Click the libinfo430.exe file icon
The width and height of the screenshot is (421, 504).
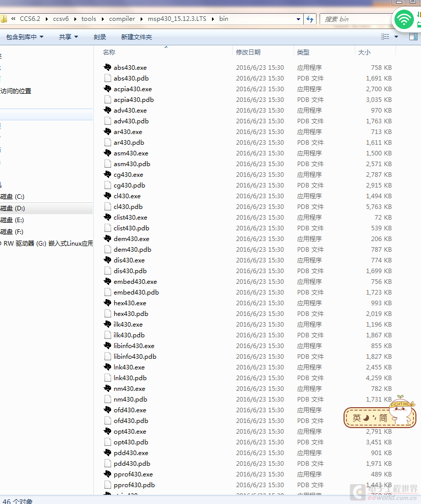108,346
